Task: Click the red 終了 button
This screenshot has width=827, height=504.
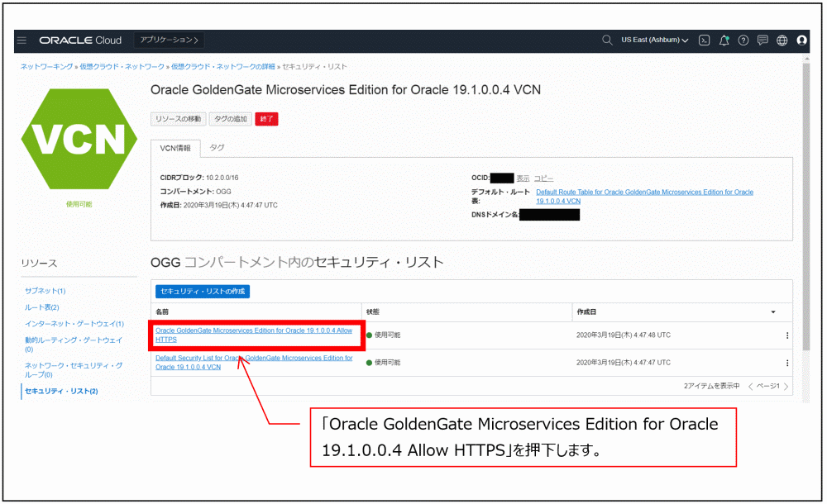Action: pyautogui.click(x=267, y=119)
